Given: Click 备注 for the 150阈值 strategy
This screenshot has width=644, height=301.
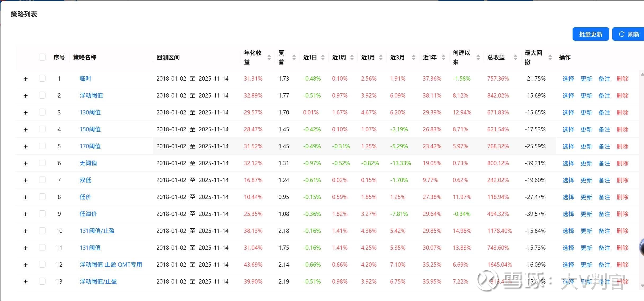Looking at the screenshot, I should pos(604,129).
